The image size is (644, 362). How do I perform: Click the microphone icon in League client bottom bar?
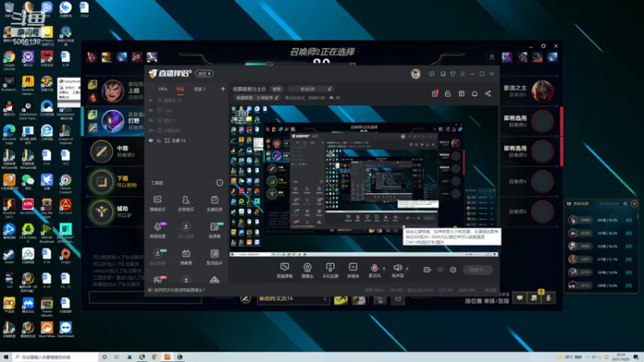548,298
